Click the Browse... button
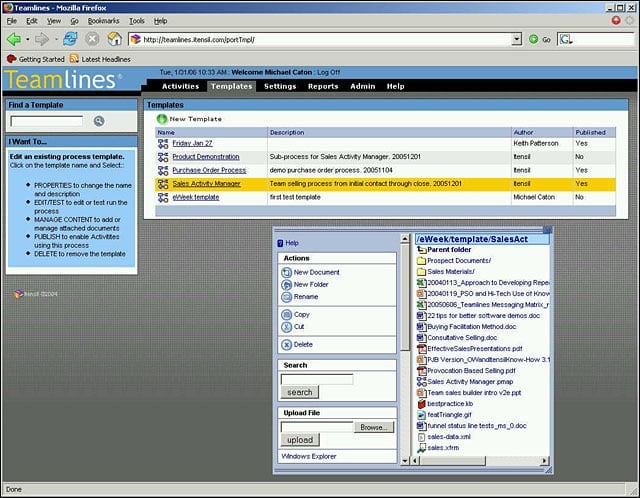 373,427
